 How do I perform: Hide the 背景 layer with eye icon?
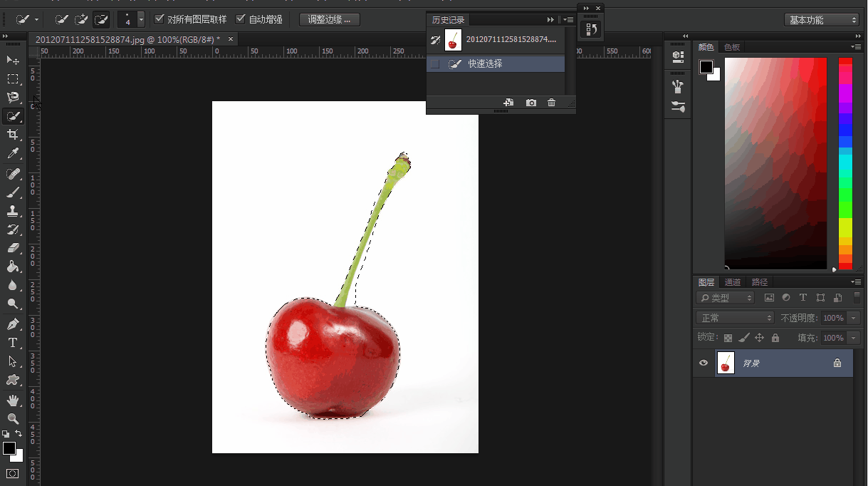pyautogui.click(x=704, y=363)
